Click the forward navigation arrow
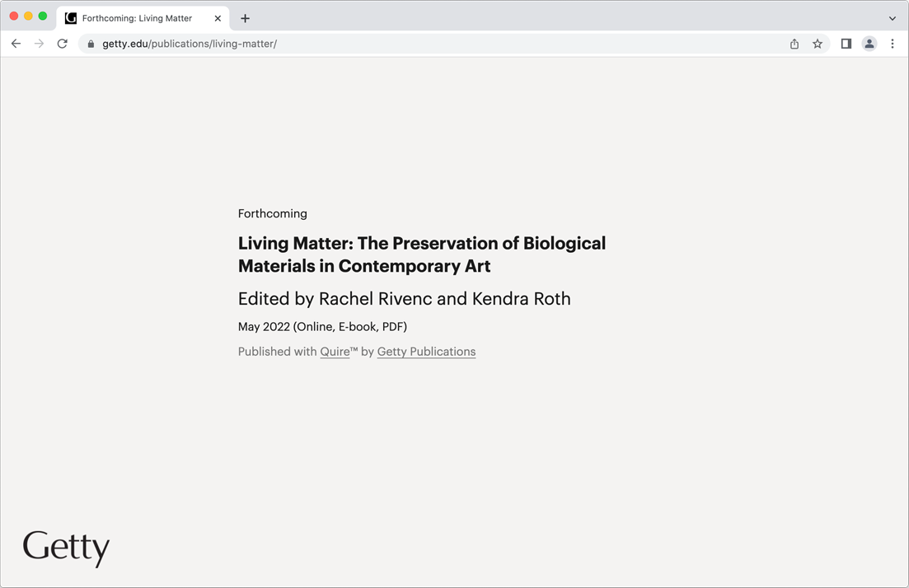Viewport: 909px width, 588px height. click(x=39, y=44)
